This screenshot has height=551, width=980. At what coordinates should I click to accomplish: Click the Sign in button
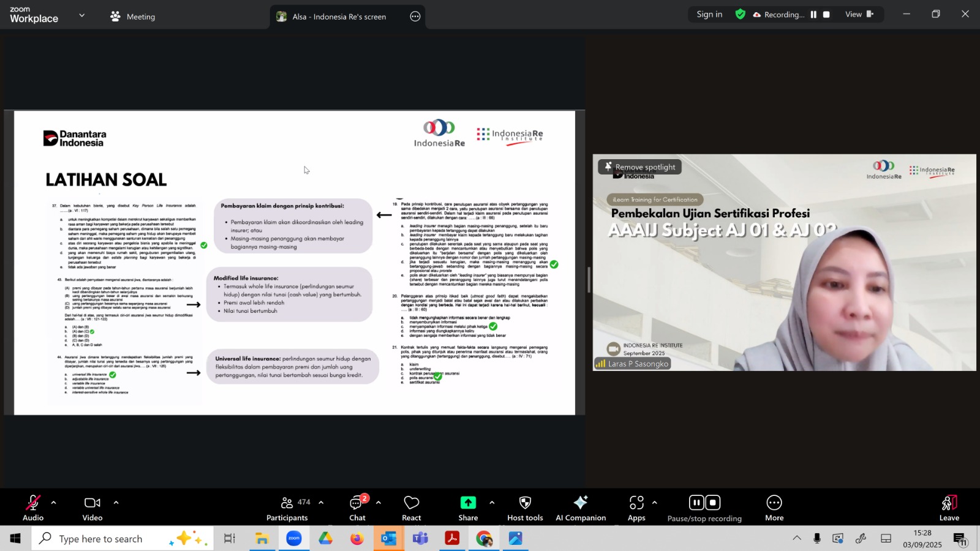(x=709, y=15)
